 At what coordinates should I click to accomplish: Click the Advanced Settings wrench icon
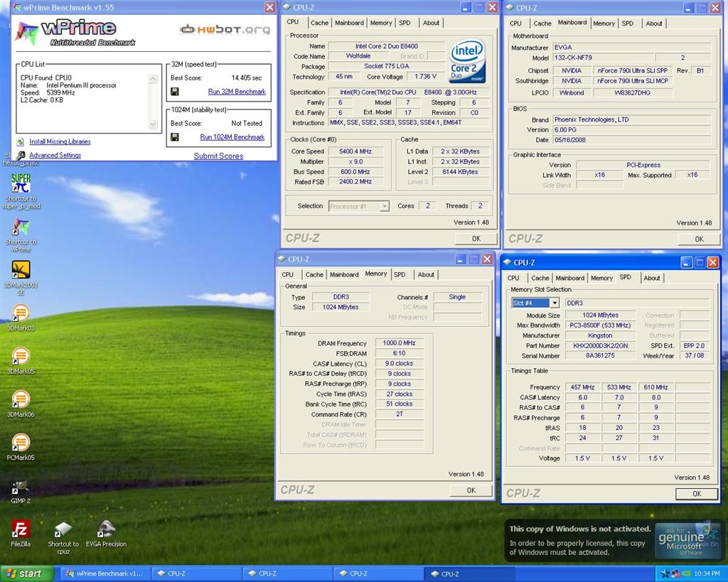pos(21,155)
